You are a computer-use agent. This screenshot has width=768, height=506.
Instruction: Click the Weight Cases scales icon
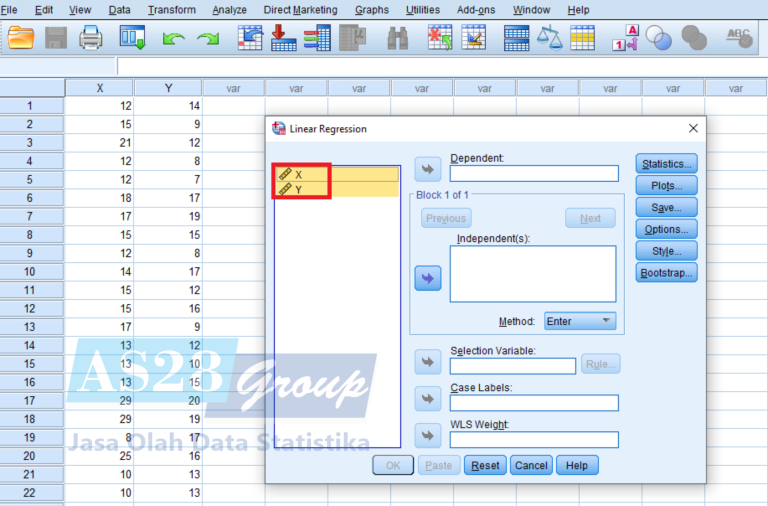(x=549, y=38)
